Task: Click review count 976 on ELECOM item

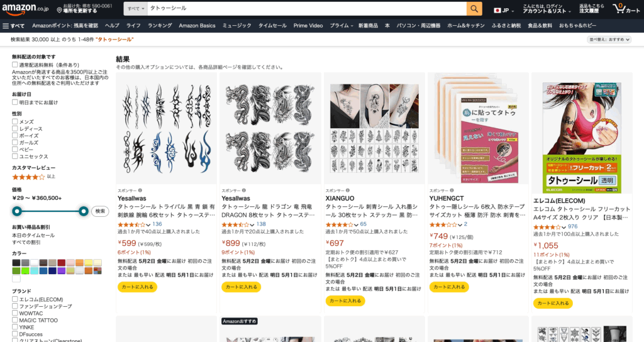Action: click(x=572, y=226)
